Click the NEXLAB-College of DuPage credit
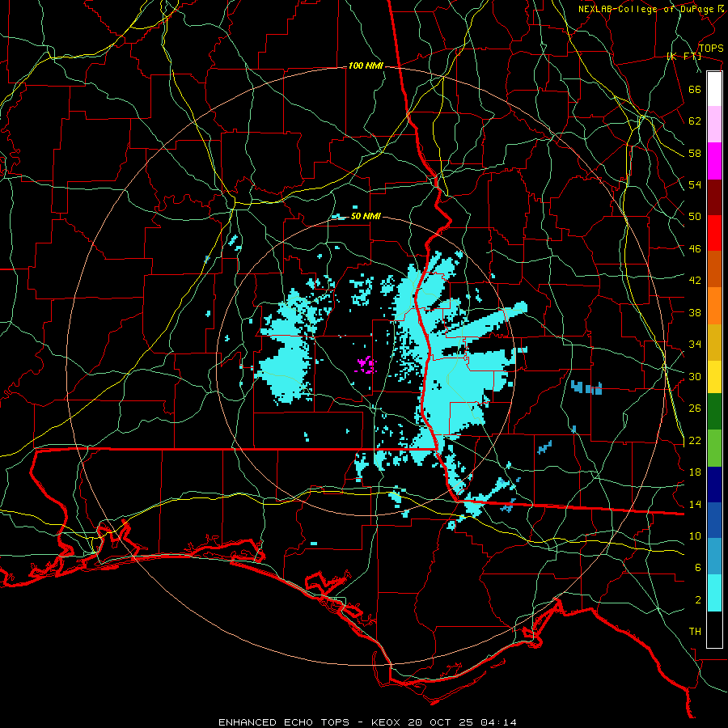728x728 pixels. coord(651,9)
